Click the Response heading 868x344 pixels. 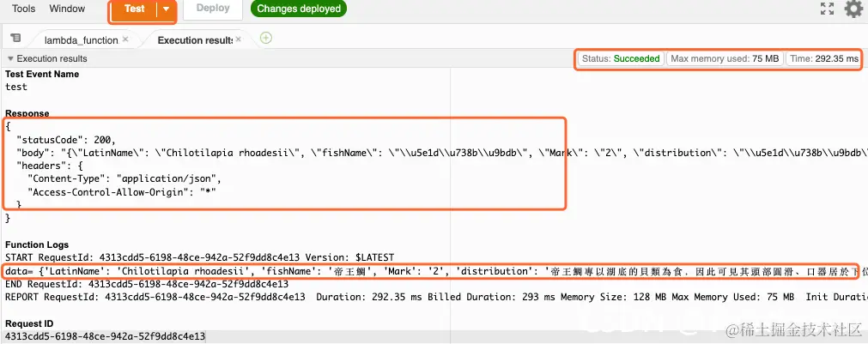(27, 113)
